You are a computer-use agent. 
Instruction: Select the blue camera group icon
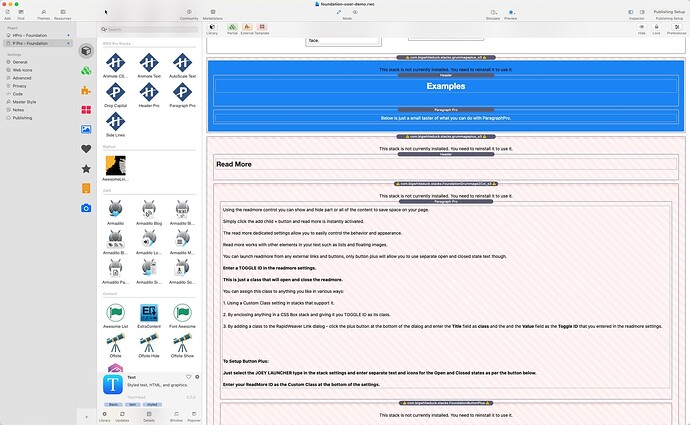pyautogui.click(x=86, y=208)
